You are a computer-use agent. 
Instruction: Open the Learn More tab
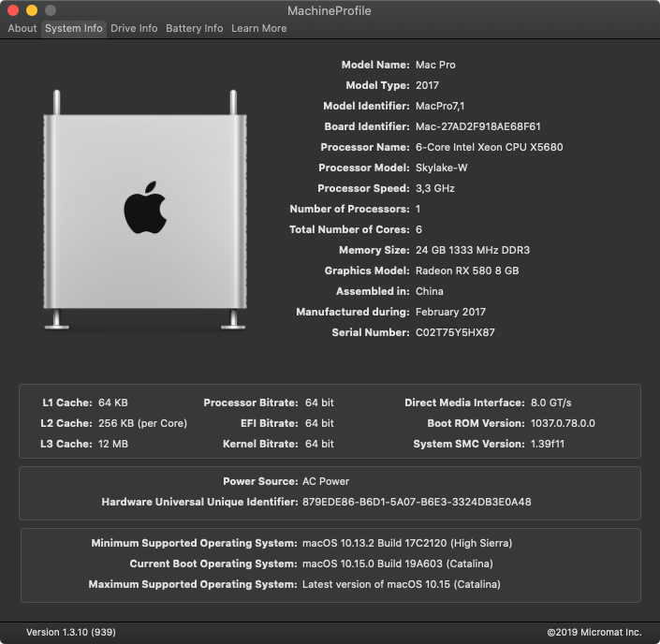[259, 28]
